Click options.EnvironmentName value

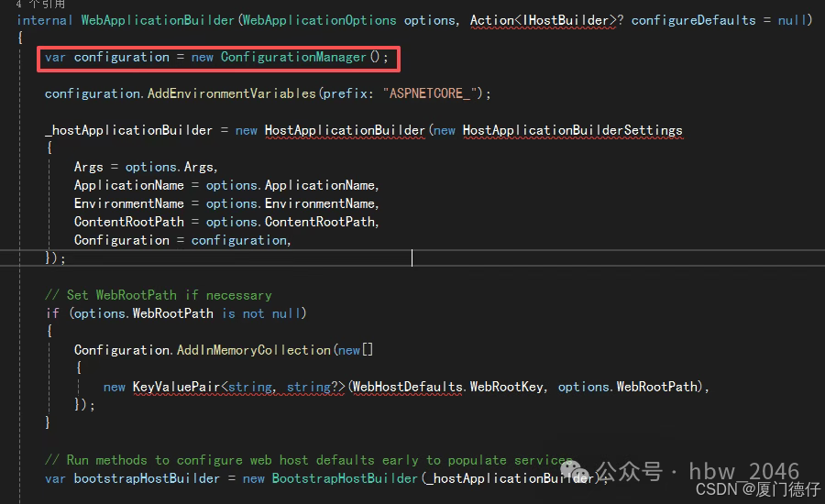(292, 203)
